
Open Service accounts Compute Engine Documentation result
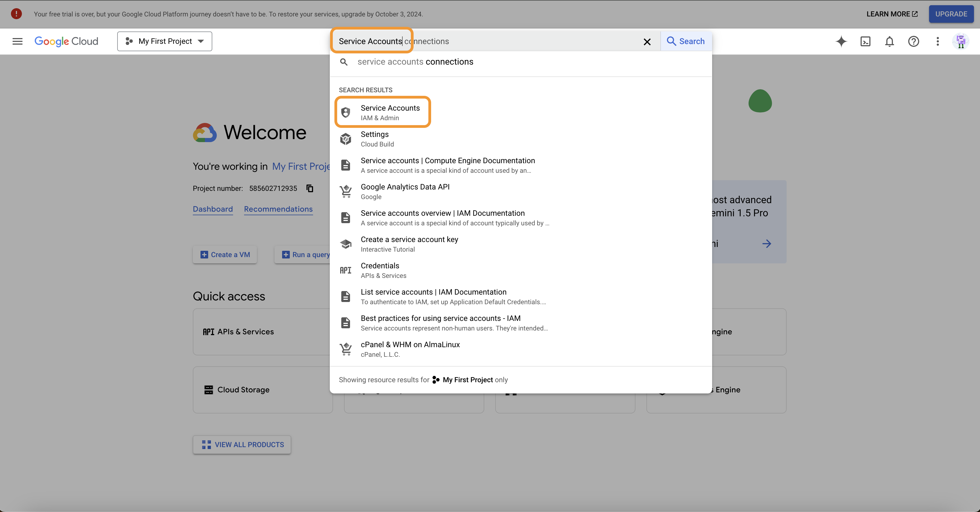click(521, 165)
